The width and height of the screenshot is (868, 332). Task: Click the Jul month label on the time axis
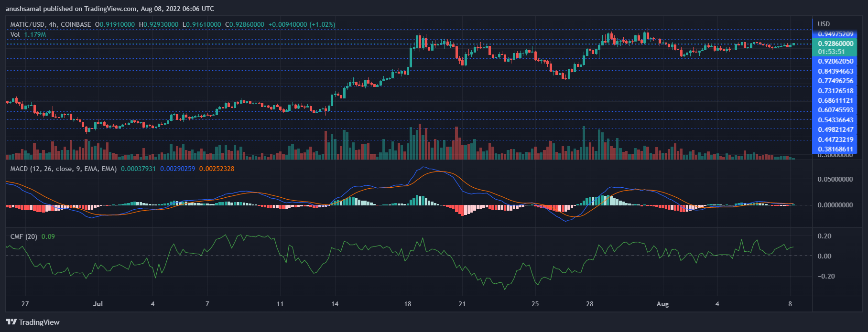98,304
